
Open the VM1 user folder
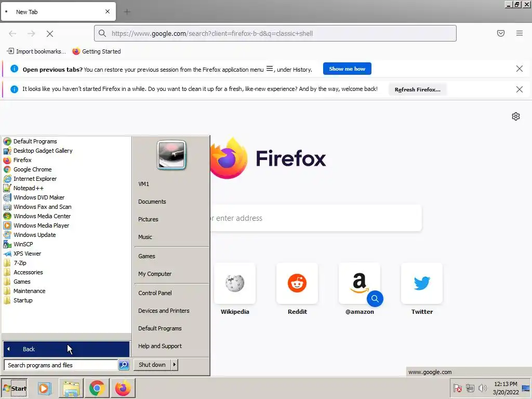(x=143, y=184)
